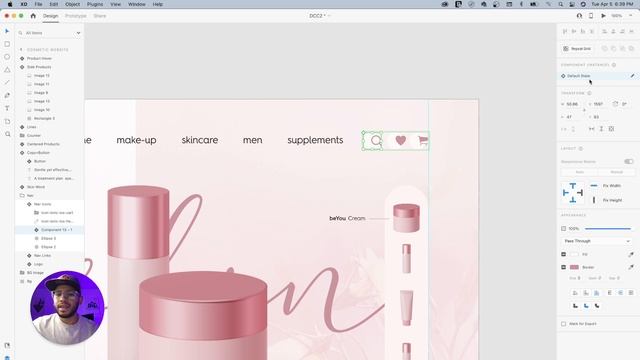The image size is (640, 360).
Task: Select Manual responsive resize button
Action: click(616, 172)
